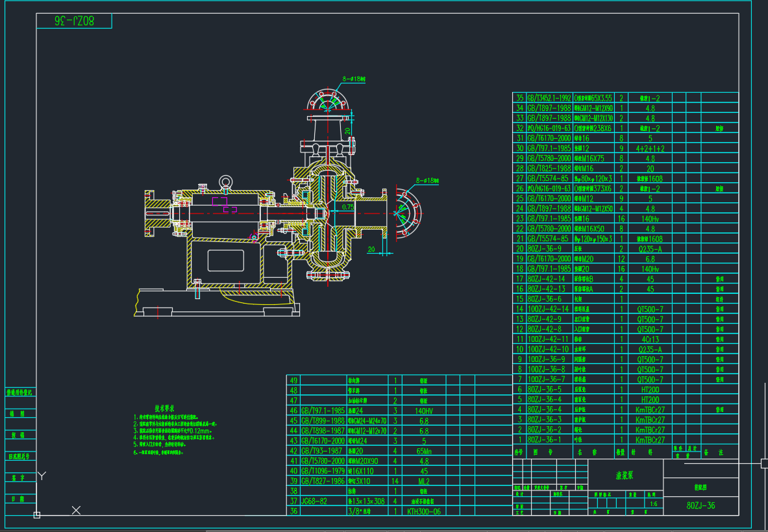Select the 0.75 dimension text
This screenshot has height=532, width=768.
click(348, 207)
